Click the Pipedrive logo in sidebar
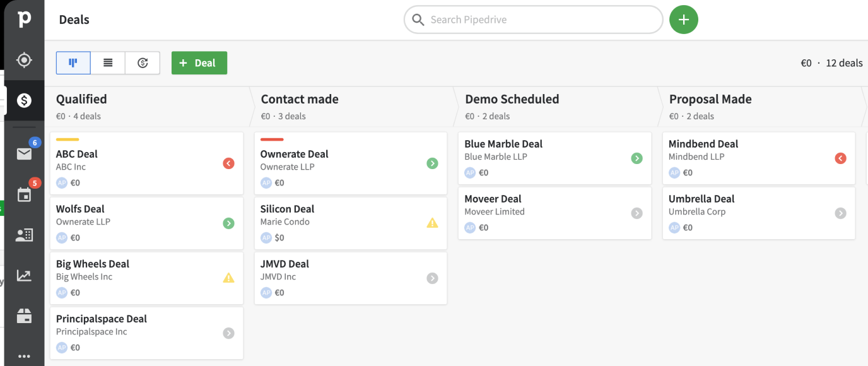This screenshot has height=366, width=868. [24, 19]
